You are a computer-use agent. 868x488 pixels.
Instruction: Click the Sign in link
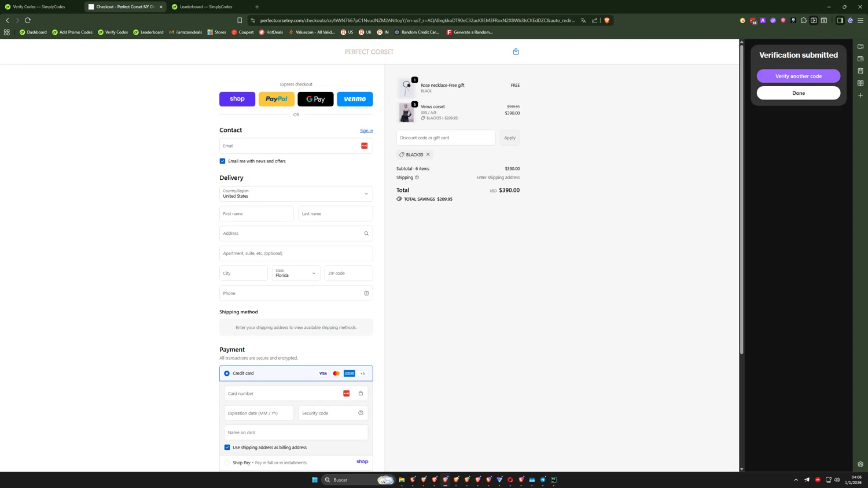click(x=366, y=131)
